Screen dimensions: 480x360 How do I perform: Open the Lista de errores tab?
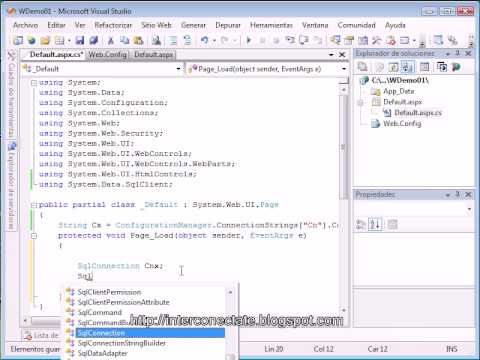point(42,335)
